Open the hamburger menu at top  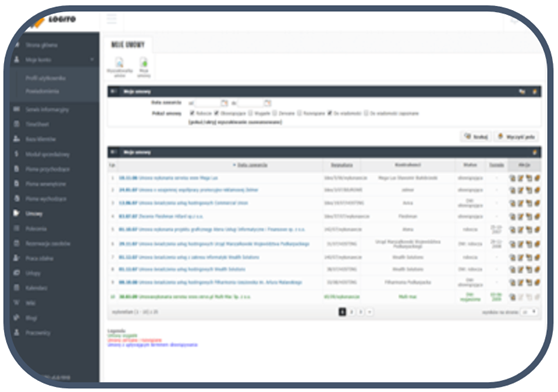[x=112, y=19]
